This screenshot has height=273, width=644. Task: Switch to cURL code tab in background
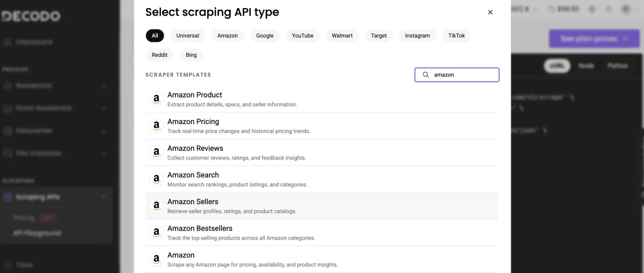[x=558, y=66]
